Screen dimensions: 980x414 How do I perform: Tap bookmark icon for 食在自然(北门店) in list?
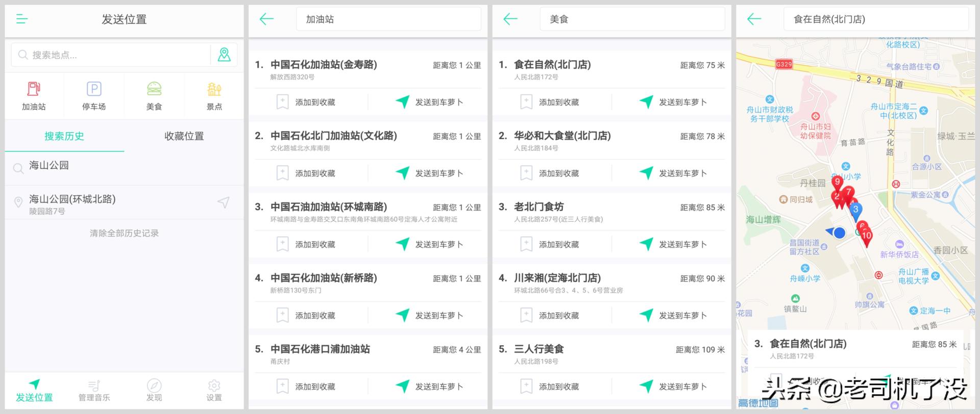(x=526, y=102)
